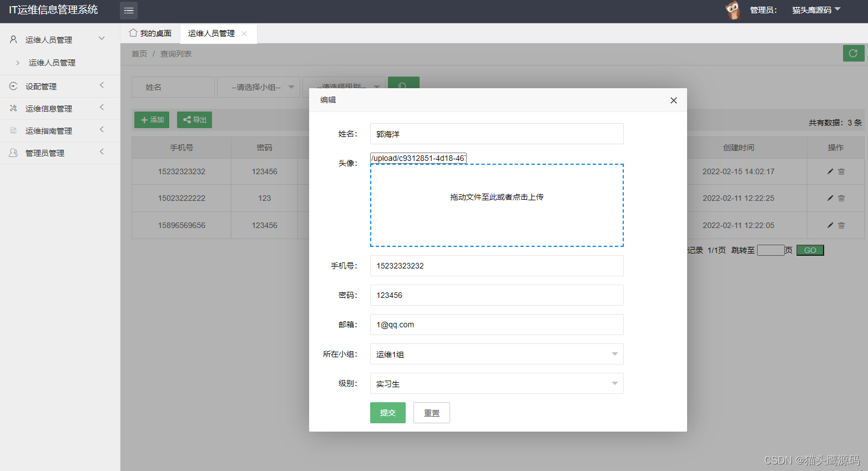
Task: Click password cell 123 in table
Action: click(x=265, y=198)
